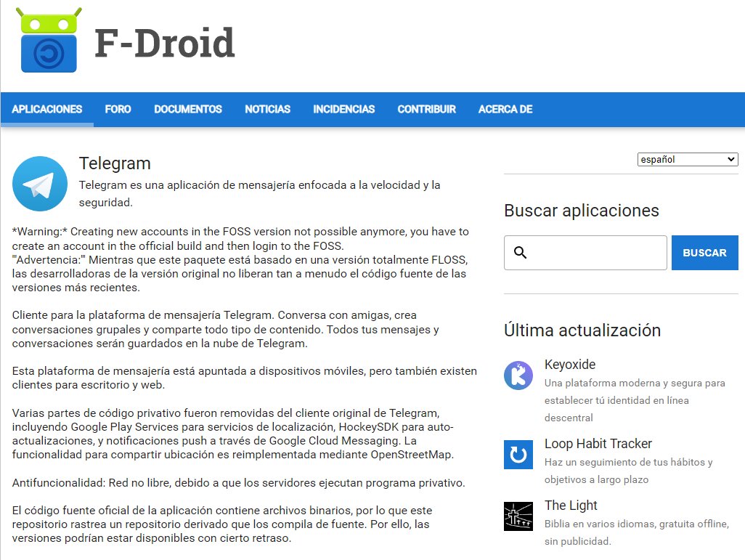Click the BUSCAR search button
The height and width of the screenshot is (560, 745).
point(704,253)
